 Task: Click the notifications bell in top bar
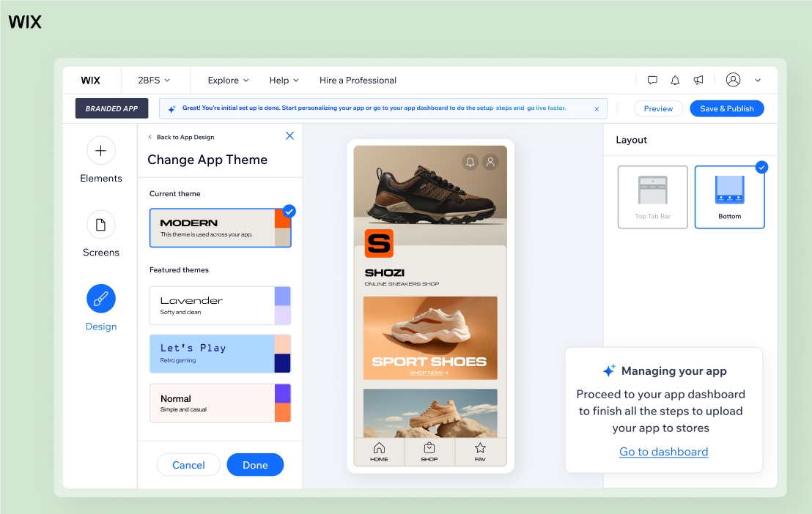675,81
